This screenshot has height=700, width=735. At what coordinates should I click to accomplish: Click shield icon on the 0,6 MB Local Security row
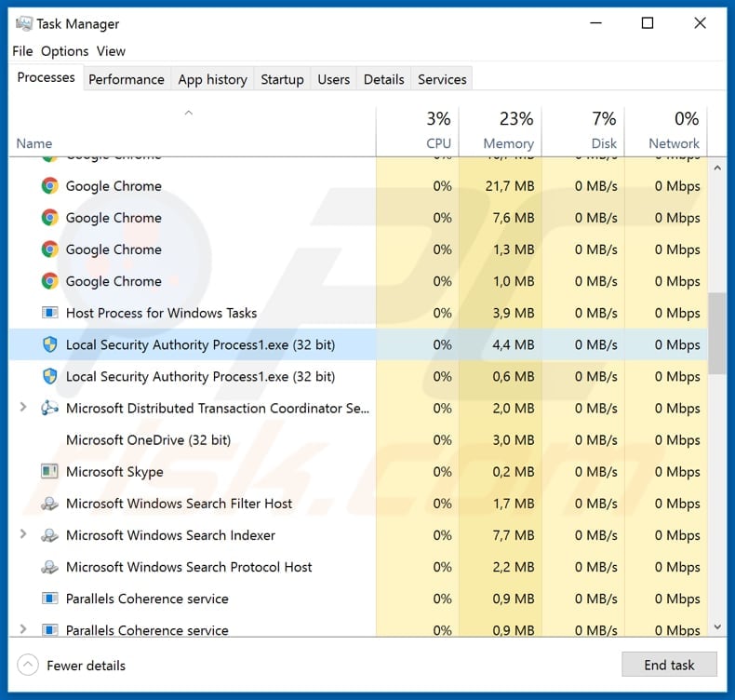[49, 376]
